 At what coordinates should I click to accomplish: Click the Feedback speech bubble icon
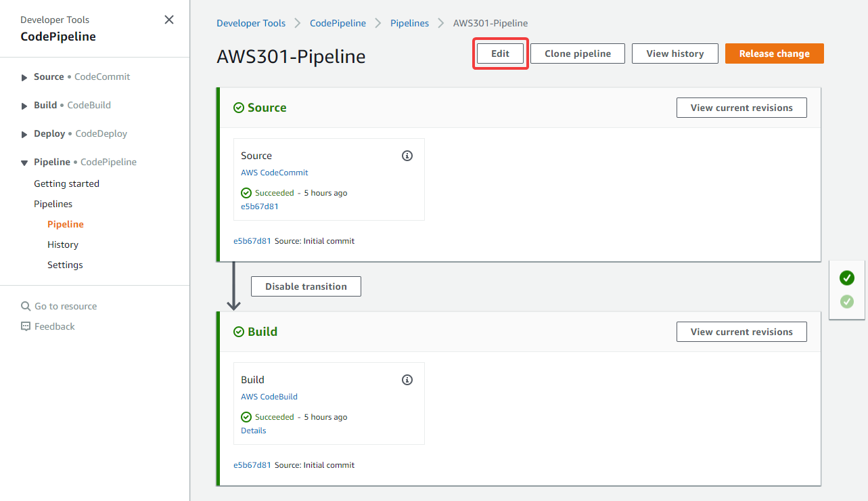(x=26, y=326)
